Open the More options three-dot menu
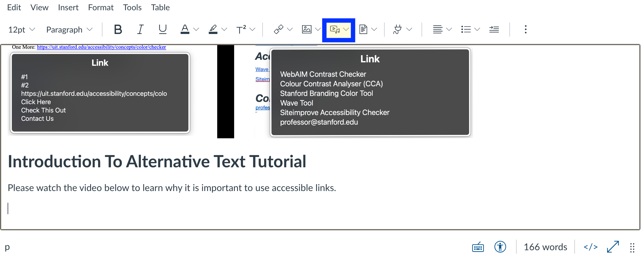 [525, 29]
